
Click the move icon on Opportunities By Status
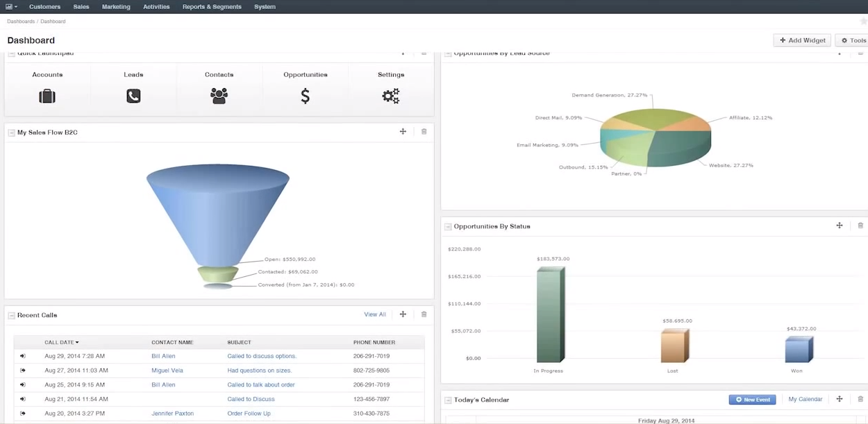click(840, 225)
